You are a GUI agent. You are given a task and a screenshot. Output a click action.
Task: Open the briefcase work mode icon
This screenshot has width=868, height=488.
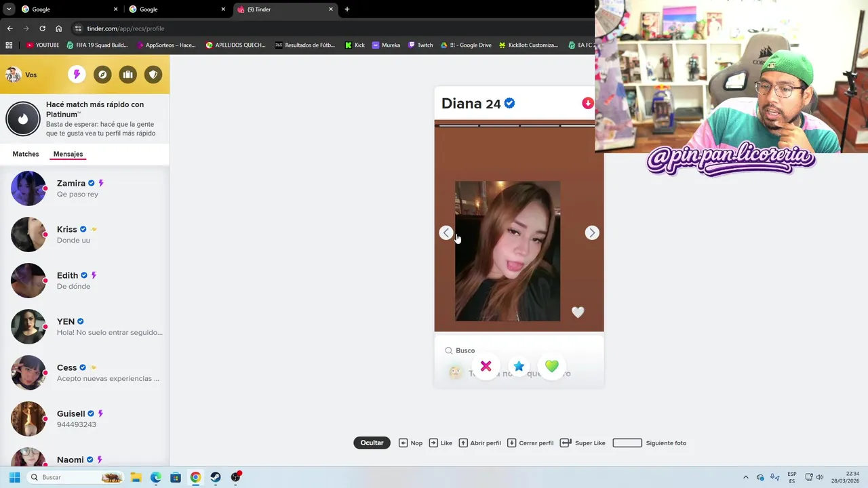point(127,75)
